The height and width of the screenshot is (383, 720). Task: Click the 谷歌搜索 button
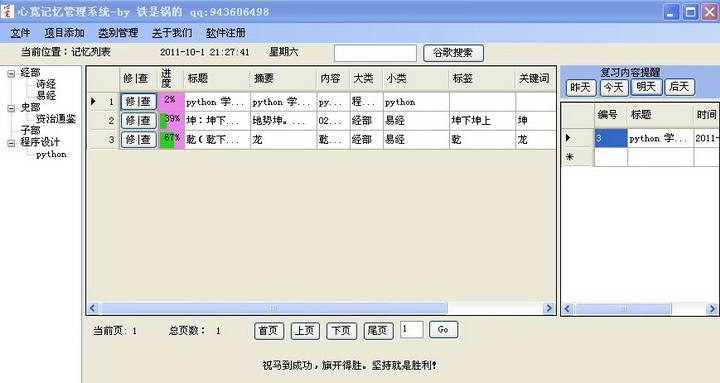click(453, 53)
